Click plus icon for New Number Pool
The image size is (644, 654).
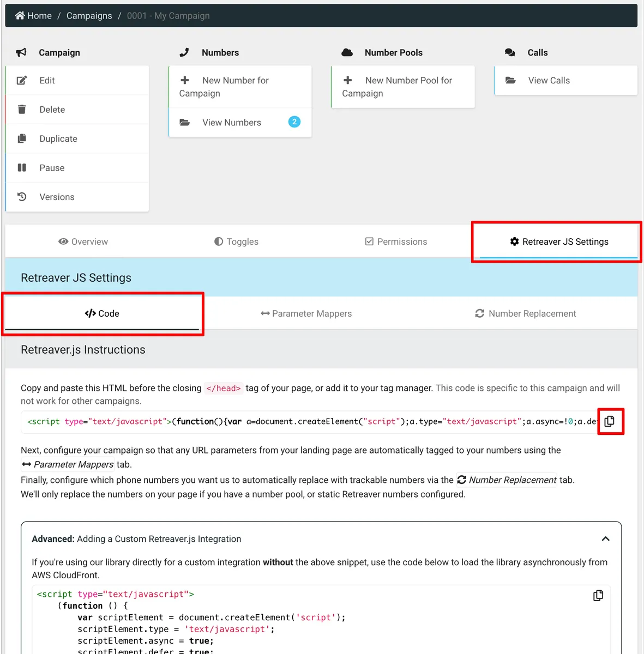pos(348,80)
